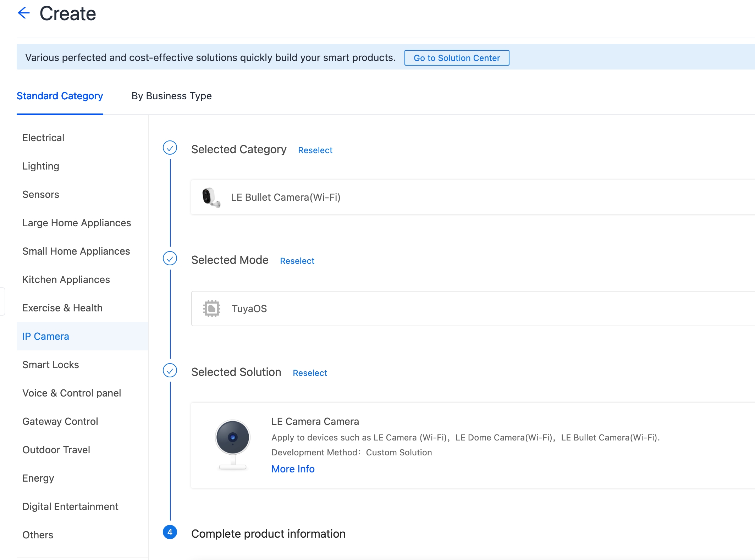Screen dimensions: 755x560
Task: Select Electrical from the category sidebar
Action: 43,137
